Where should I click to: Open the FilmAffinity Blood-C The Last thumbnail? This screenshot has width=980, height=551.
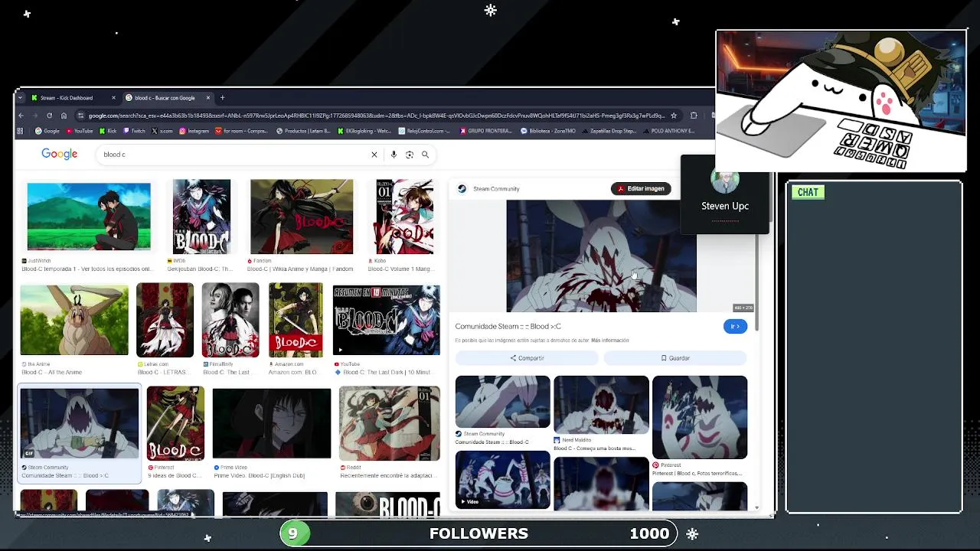coord(230,320)
